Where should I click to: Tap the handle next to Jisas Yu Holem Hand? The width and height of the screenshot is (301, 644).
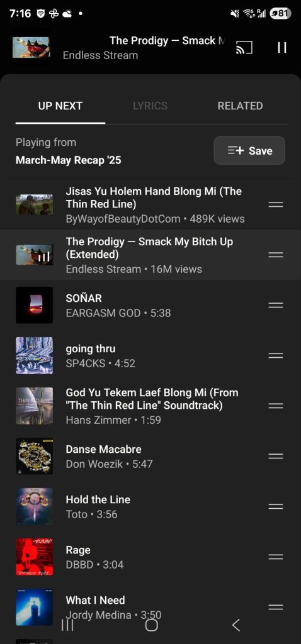coord(276,204)
